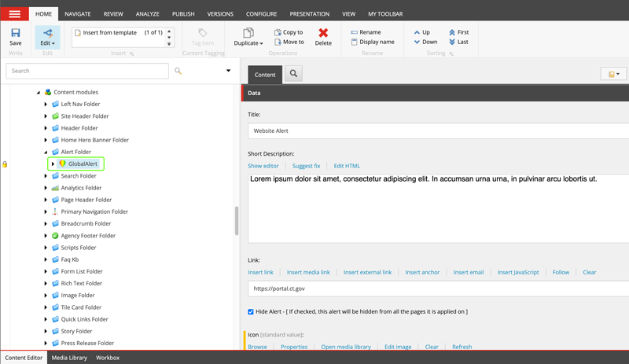Click the Suggest fix link
This screenshot has height=364, width=629.
pyautogui.click(x=306, y=166)
